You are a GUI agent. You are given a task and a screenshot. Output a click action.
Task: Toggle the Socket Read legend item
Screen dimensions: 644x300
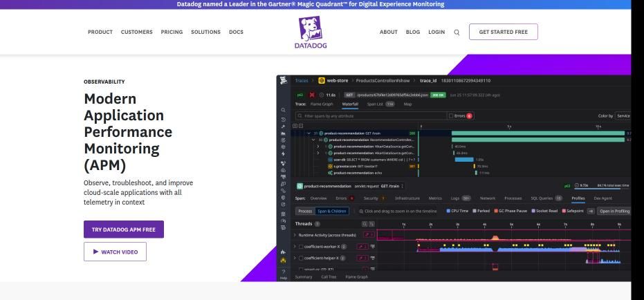(544, 211)
